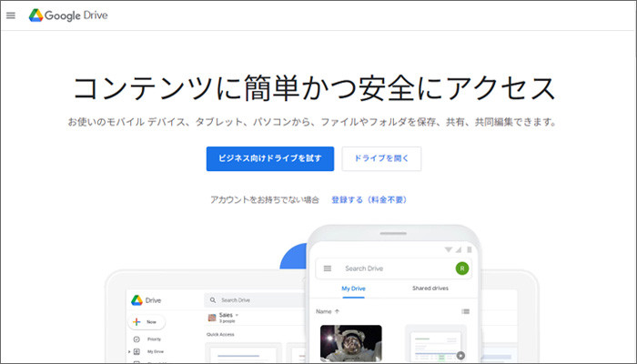This screenshot has width=637, height=364.
Task: Click the list view icon in phone mockup
Action: [466, 311]
